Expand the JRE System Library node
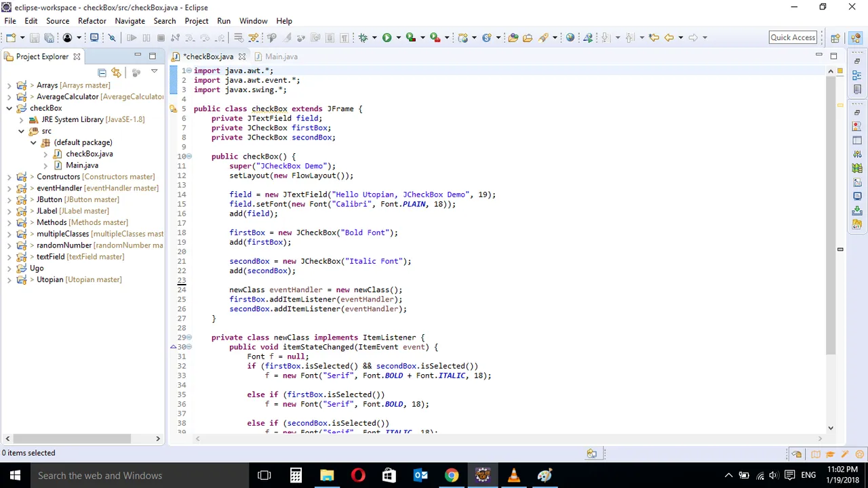 [21, 120]
